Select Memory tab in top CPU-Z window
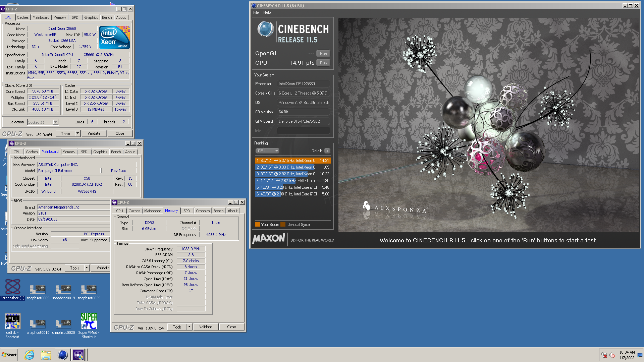644x362 pixels. point(60,17)
